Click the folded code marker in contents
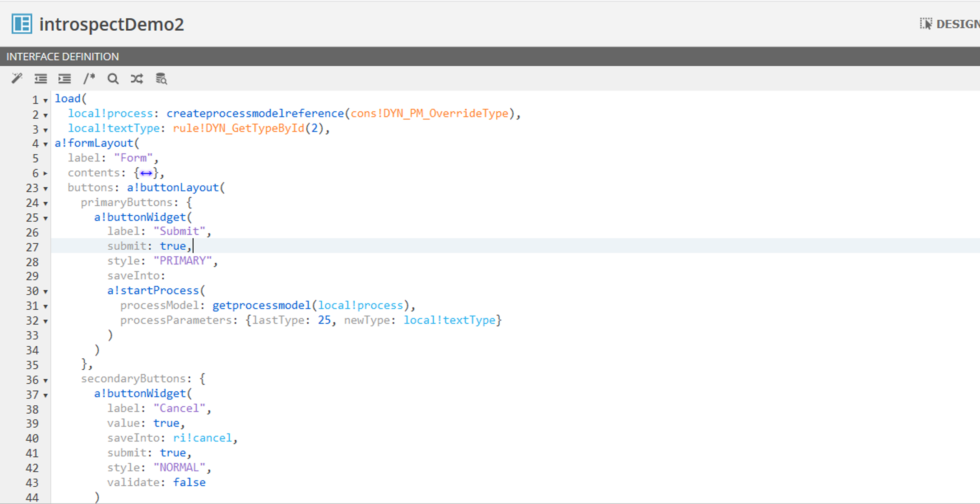Viewport: 980px width, 504px height. tap(146, 174)
